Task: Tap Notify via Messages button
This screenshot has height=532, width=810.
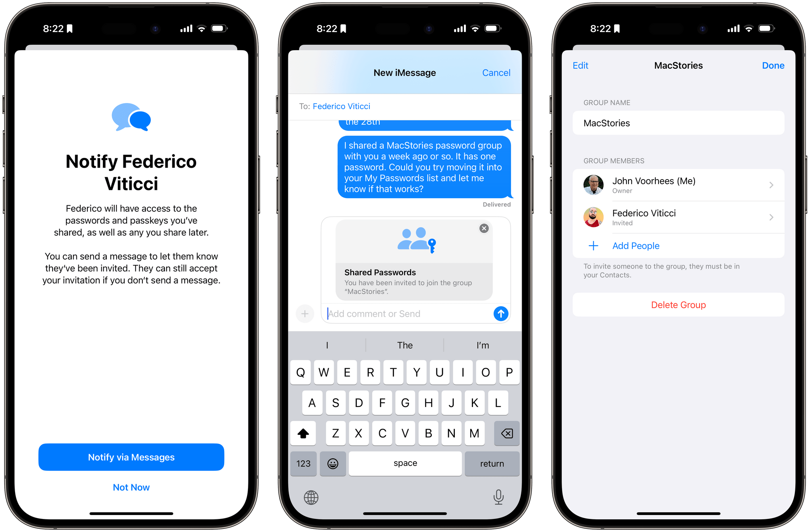Action: pos(131,456)
